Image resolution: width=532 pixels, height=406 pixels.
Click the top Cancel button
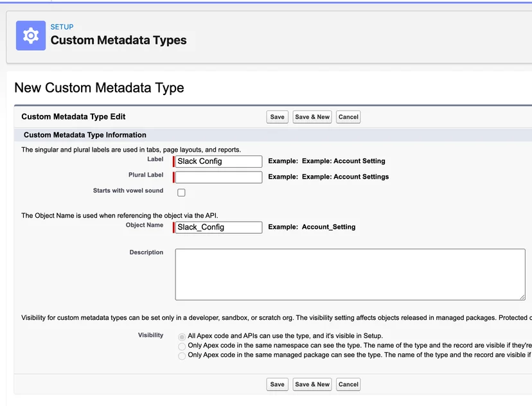[348, 117]
